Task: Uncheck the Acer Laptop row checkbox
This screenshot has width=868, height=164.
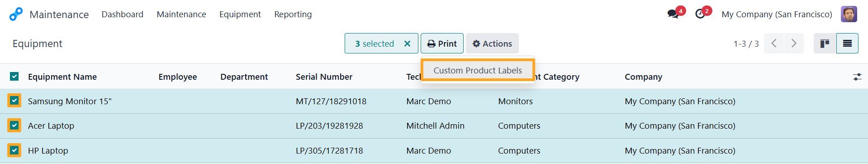Action: pos(14,125)
